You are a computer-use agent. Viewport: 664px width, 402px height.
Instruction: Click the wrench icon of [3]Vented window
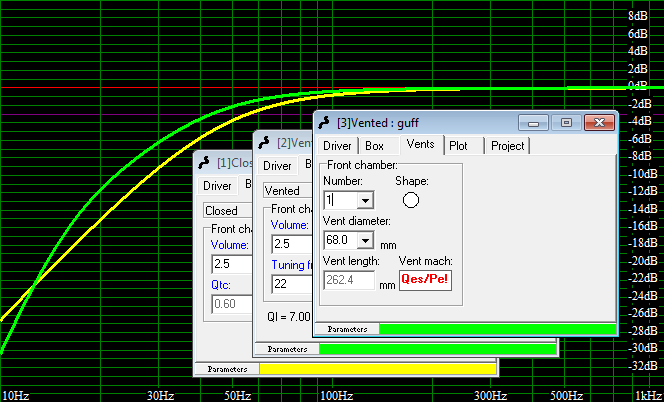point(324,123)
